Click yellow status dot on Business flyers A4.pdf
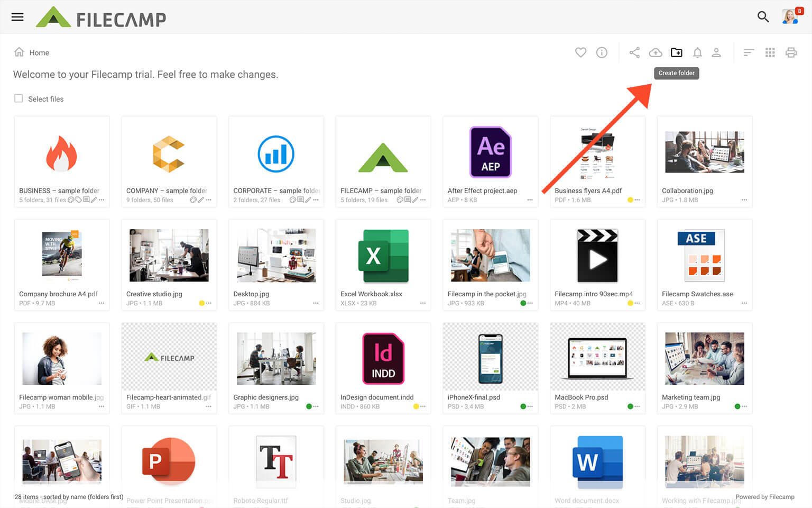Image resolution: width=812 pixels, height=508 pixels. pyautogui.click(x=630, y=200)
